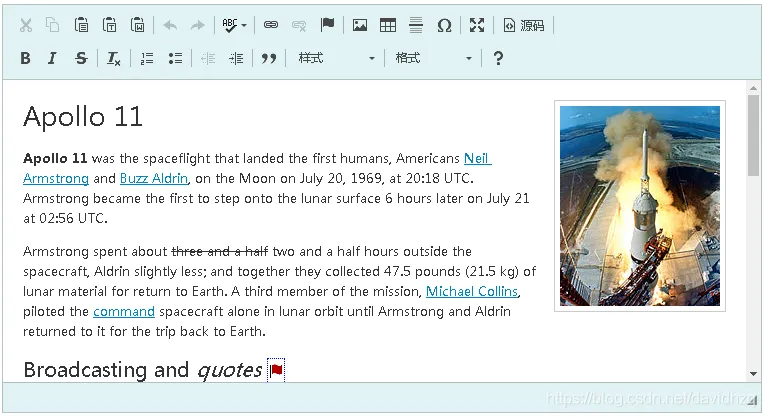Follow the Buzz Aldrin link
Screen dimensions: 765x417
click(x=154, y=179)
